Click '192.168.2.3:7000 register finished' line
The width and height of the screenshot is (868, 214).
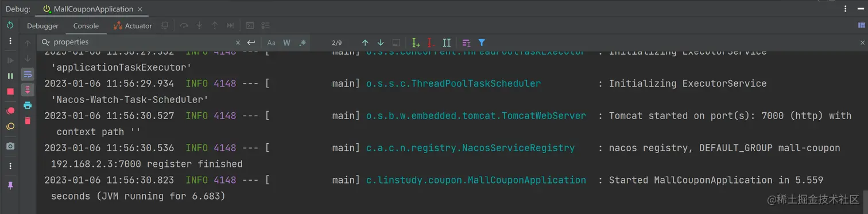click(x=147, y=164)
